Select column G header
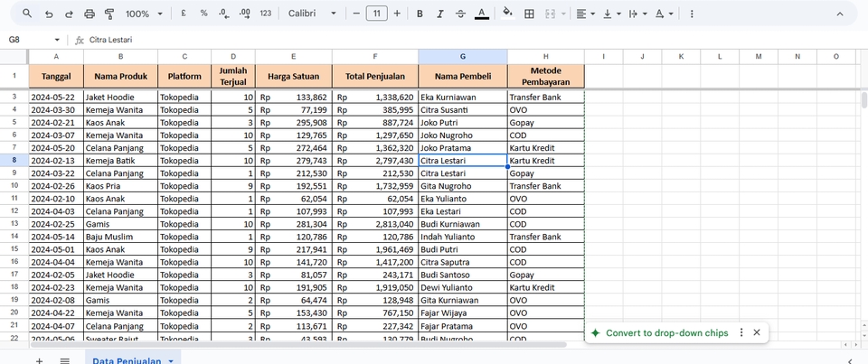 point(463,56)
